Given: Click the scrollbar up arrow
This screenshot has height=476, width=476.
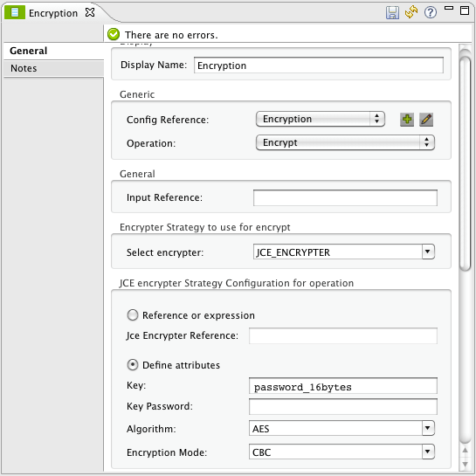Looking at the screenshot, I should click(x=465, y=450).
